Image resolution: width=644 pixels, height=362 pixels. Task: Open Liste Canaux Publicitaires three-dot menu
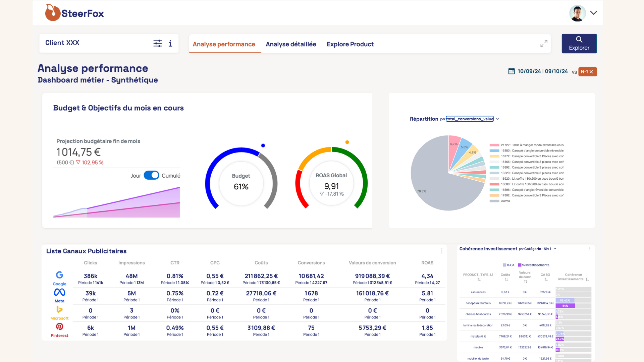tap(442, 251)
